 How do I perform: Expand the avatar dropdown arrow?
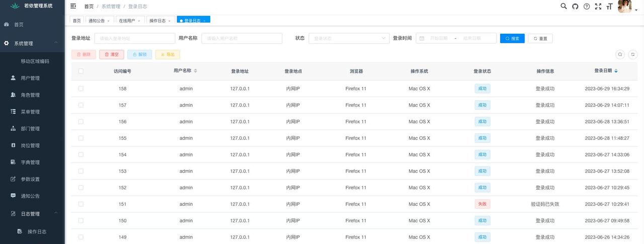pos(636,10)
